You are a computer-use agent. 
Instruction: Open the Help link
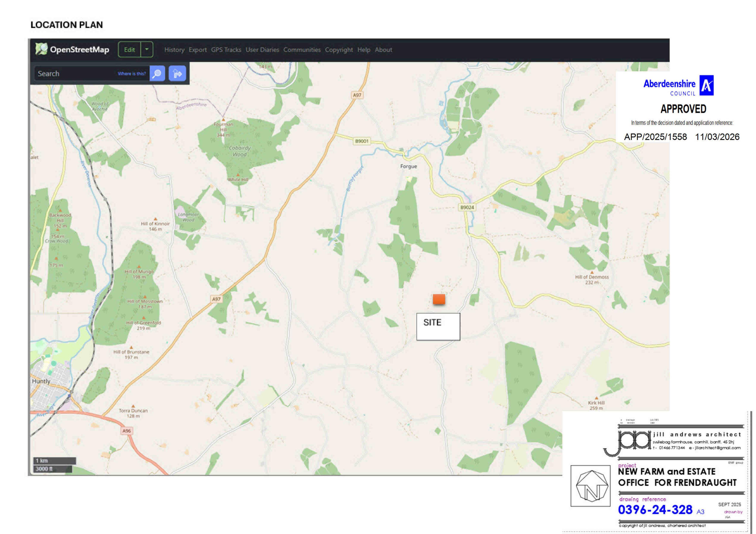[364, 50]
